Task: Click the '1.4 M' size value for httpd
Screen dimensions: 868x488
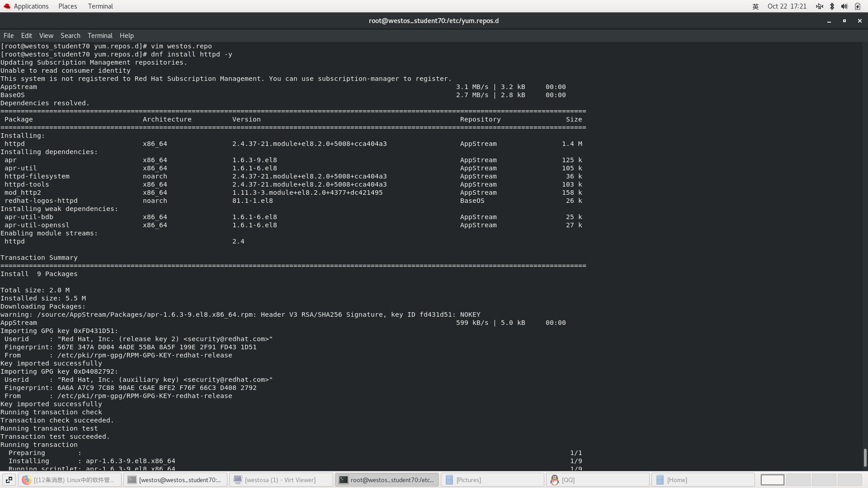Action: pyautogui.click(x=572, y=144)
